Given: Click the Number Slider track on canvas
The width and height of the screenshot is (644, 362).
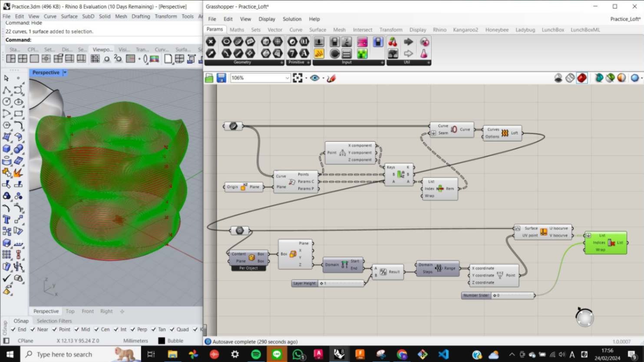Looking at the screenshot, I should coord(514,296).
